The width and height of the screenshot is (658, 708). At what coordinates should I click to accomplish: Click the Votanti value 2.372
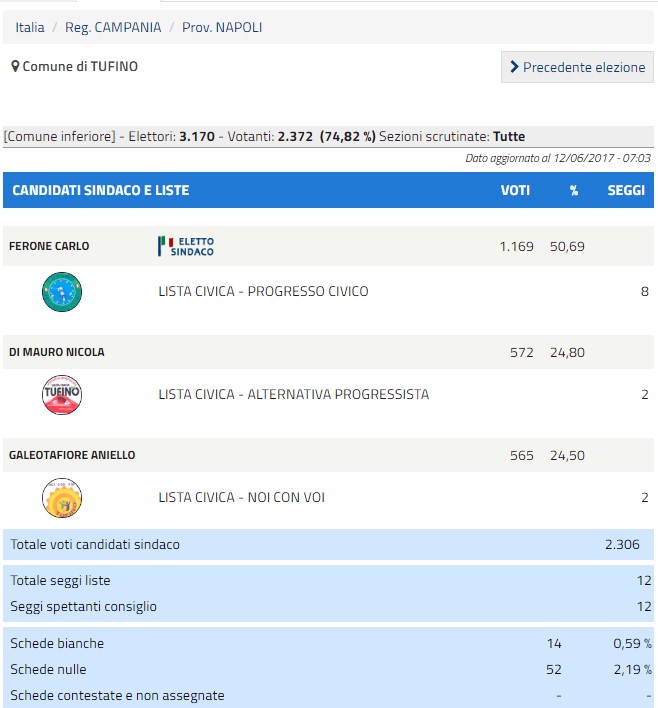point(295,136)
